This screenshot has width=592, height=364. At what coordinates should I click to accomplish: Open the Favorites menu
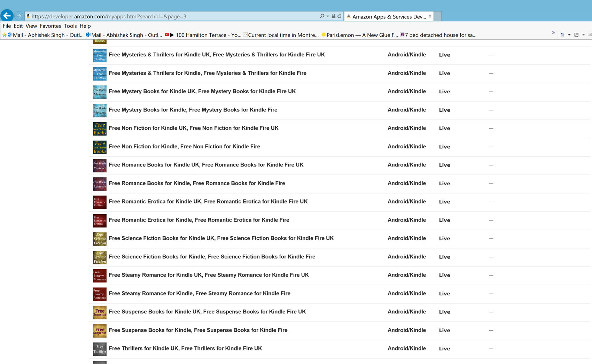50,26
